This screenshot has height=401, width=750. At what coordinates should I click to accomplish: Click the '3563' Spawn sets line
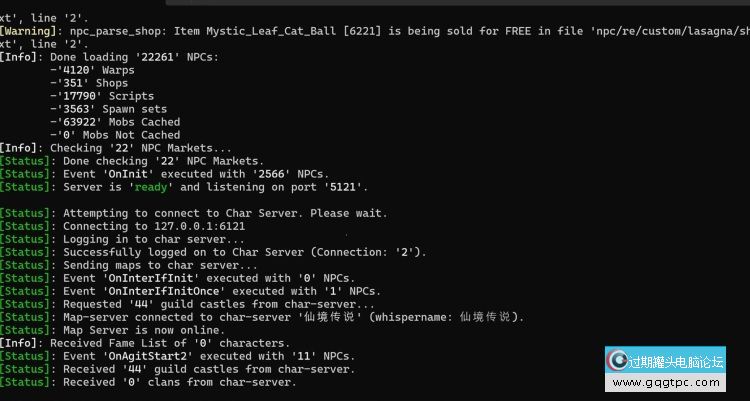coord(107,109)
